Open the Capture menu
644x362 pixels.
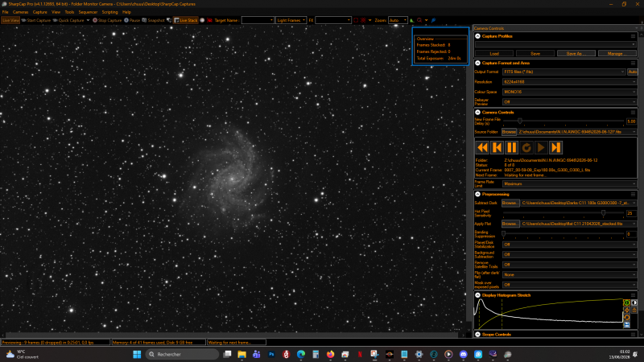tap(39, 12)
